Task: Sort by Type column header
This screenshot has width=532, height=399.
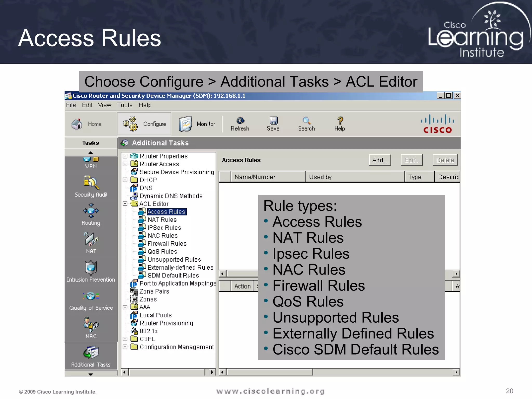Action: [420, 177]
